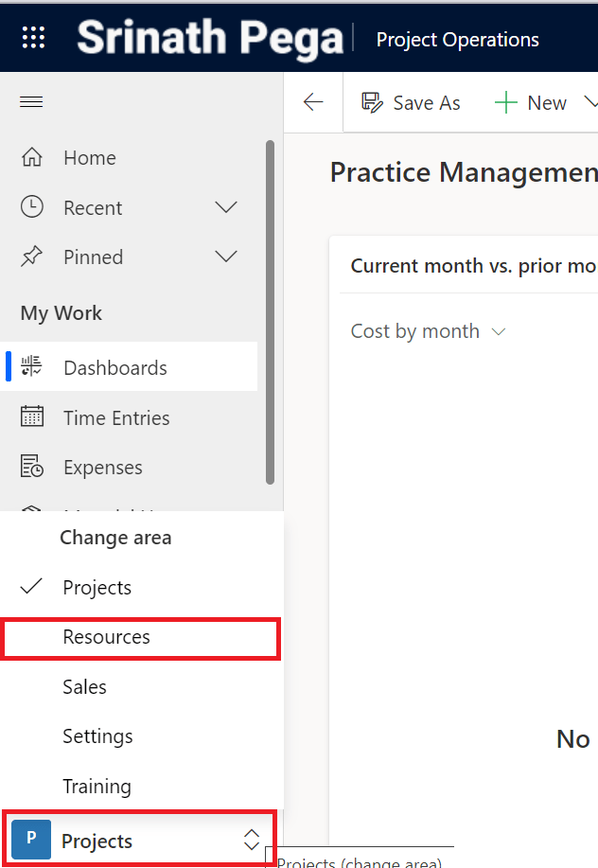Image resolution: width=598 pixels, height=868 pixels.
Task: Open the app launcher waffle icon
Action: tap(33, 37)
